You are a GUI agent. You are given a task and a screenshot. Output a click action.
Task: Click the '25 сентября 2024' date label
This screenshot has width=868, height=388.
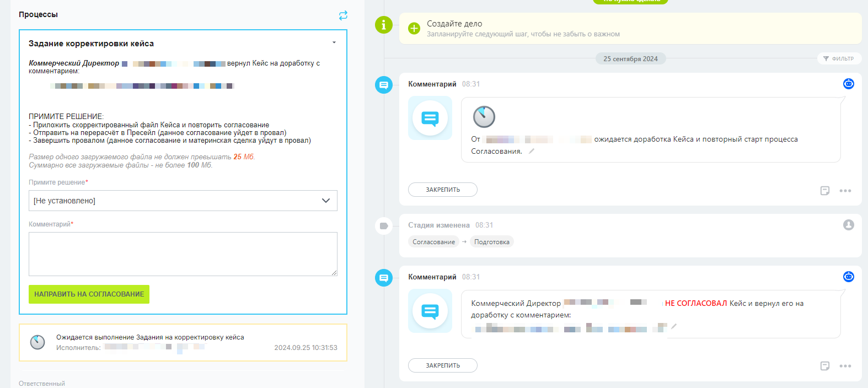630,58
